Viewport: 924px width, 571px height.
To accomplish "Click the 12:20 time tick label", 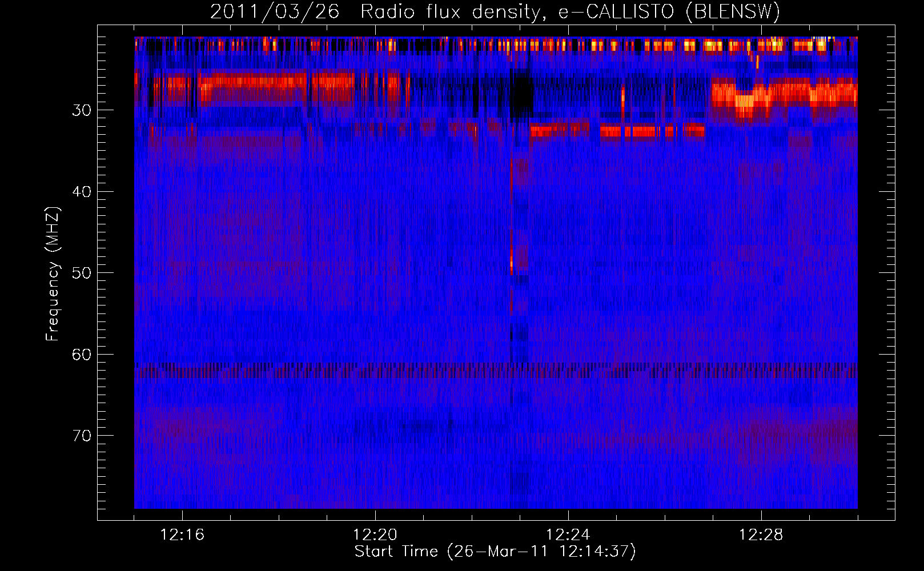I will (375, 534).
